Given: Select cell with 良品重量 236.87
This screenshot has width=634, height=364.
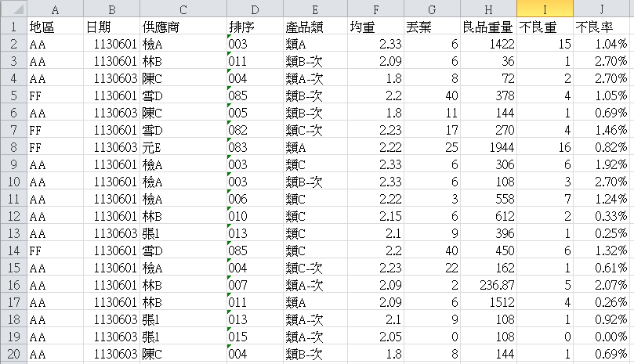Looking at the screenshot, I should (x=488, y=285).
